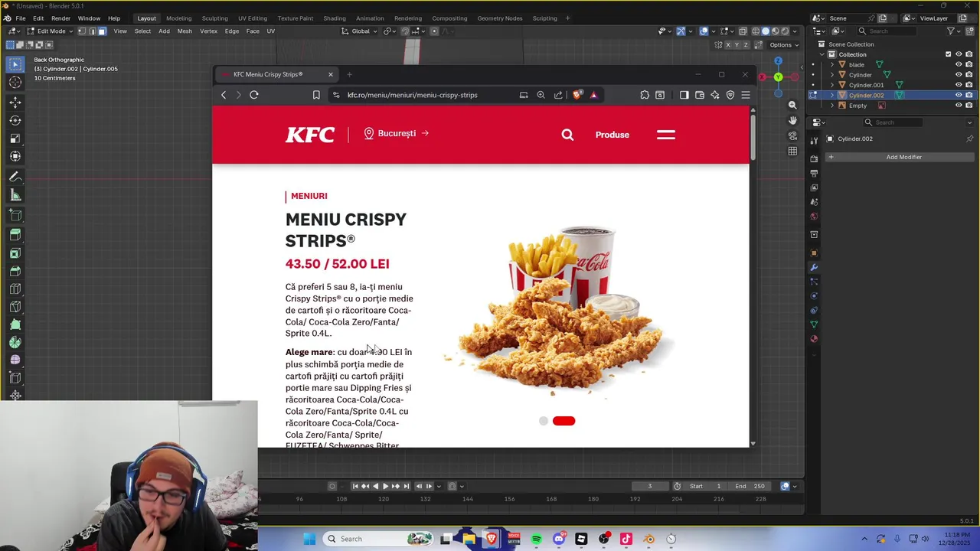
Task: Toggle X axis mirror button
Action: point(728,45)
